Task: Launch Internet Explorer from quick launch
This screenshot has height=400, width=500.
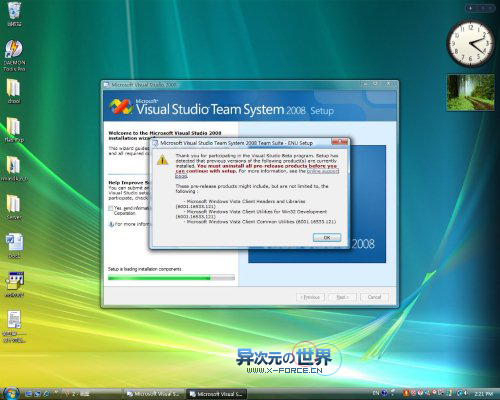Action: tap(47, 394)
